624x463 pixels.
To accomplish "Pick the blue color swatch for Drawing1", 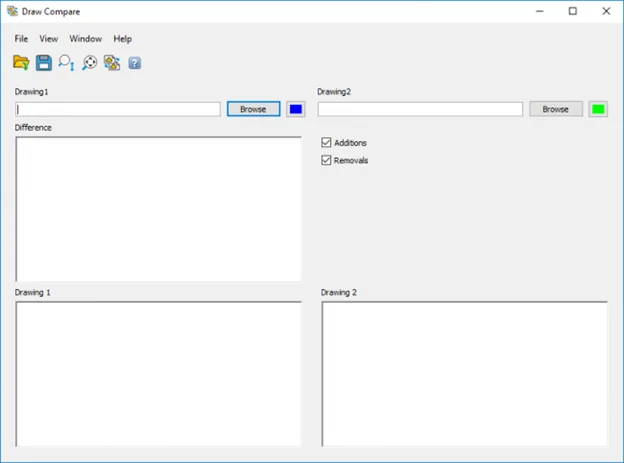I will (296, 109).
